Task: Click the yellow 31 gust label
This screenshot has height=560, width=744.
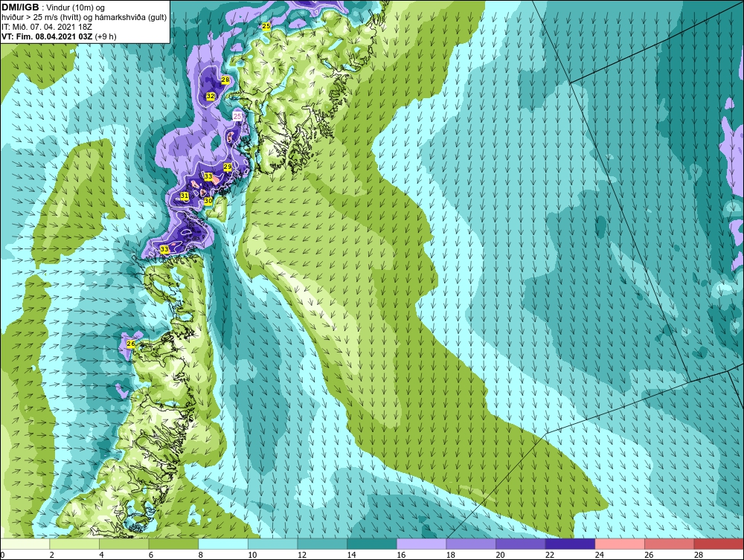Action: tap(185, 196)
